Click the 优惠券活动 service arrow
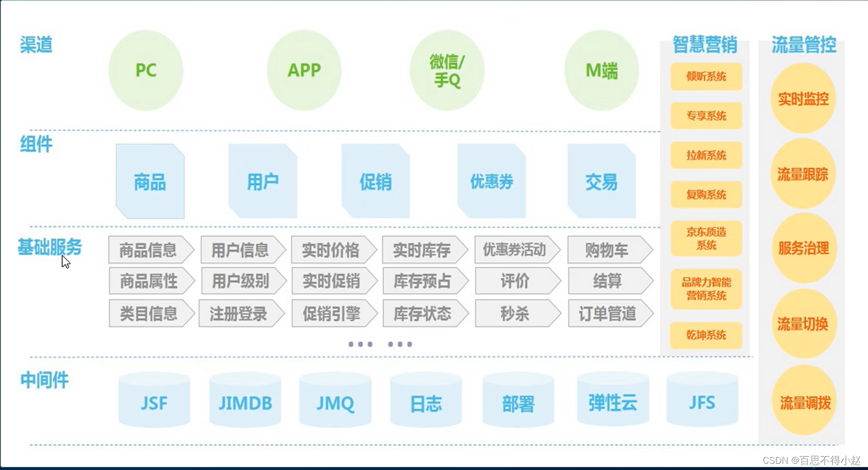This screenshot has height=470, width=868. pyautogui.click(x=518, y=250)
